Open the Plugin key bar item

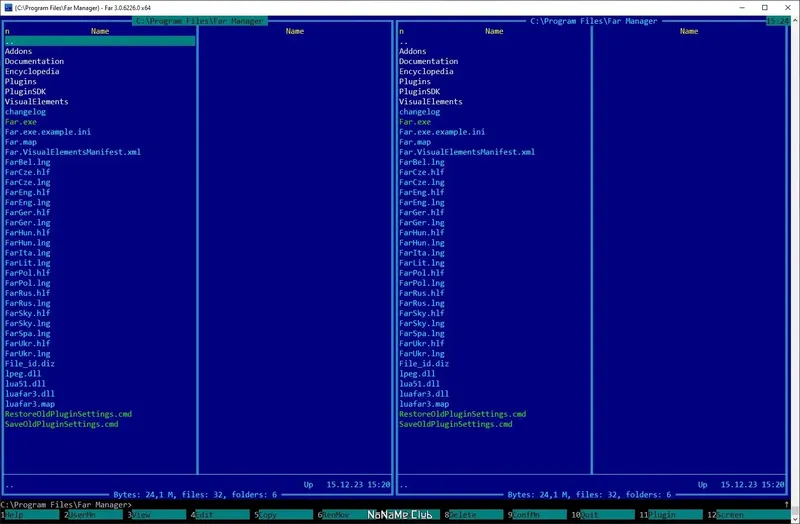(676, 515)
